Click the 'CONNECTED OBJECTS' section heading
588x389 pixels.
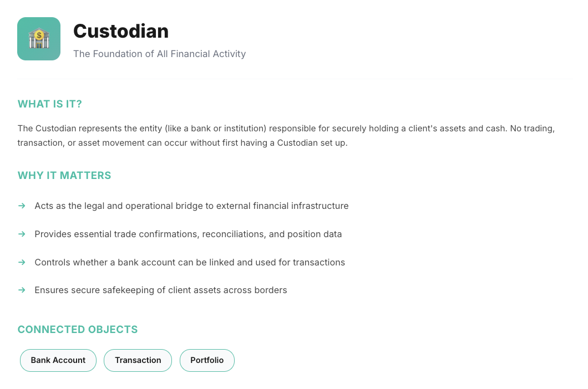pyautogui.click(x=78, y=330)
